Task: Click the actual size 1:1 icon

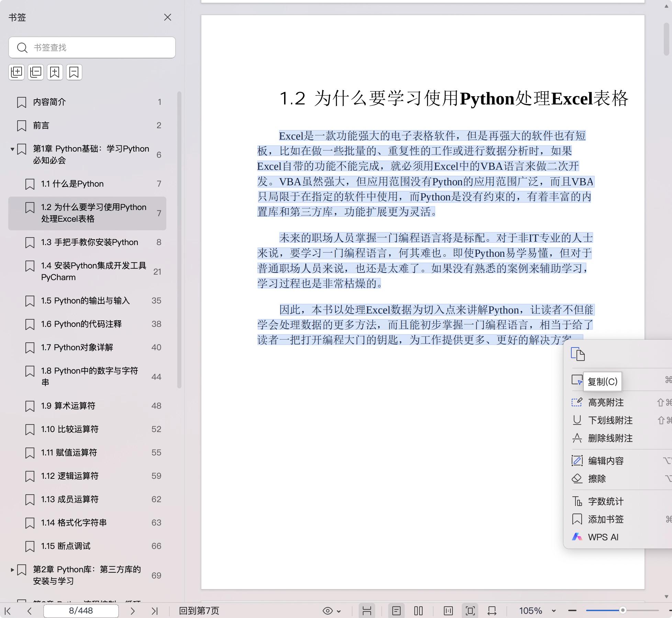Action: click(x=448, y=611)
